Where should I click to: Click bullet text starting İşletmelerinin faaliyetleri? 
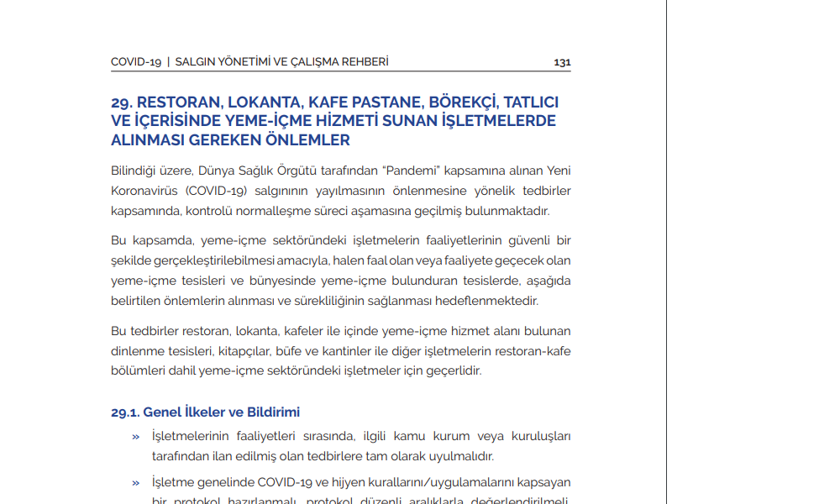pos(360,447)
